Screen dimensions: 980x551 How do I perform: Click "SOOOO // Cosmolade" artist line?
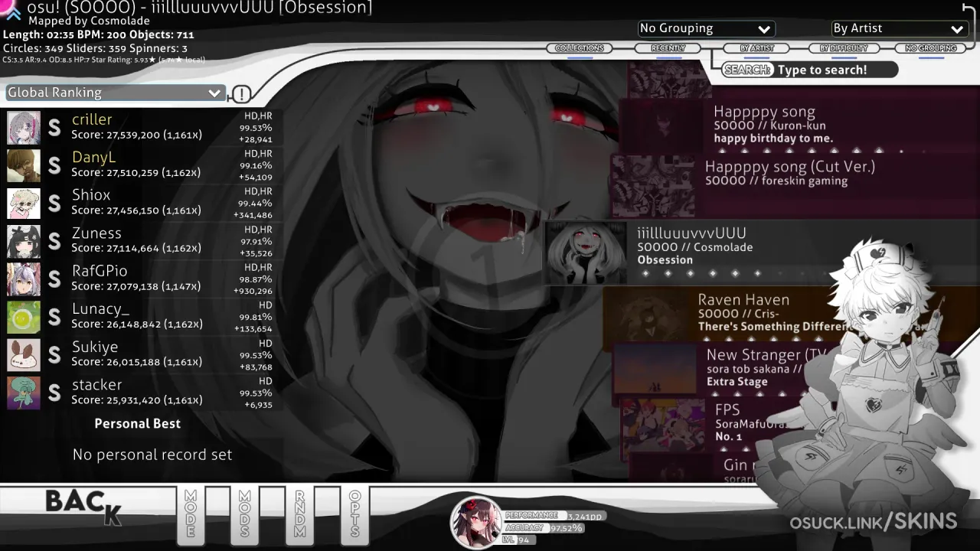pyautogui.click(x=695, y=247)
